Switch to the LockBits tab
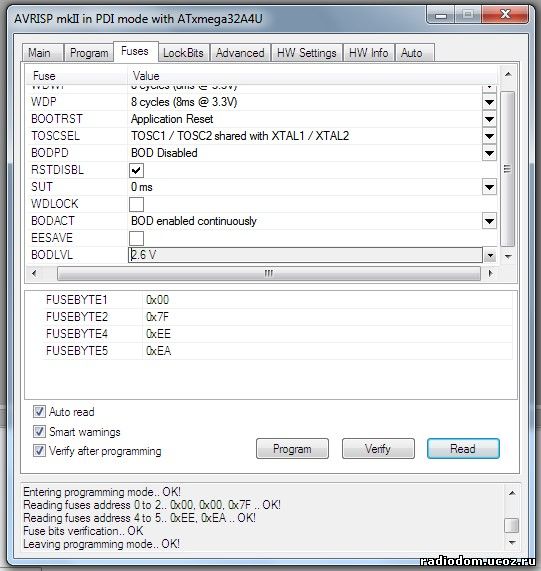This screenshot has height=571, width=541. coord(183,53)
